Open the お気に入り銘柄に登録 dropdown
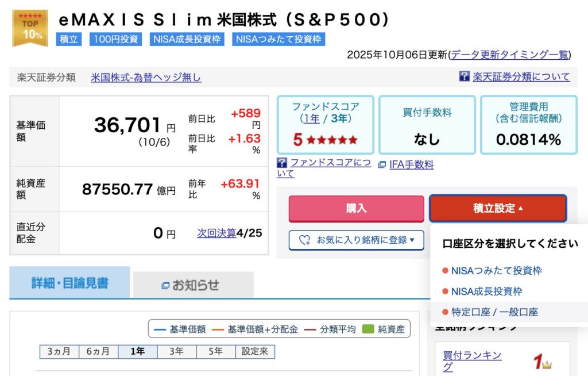 click(x=356, y=240)
